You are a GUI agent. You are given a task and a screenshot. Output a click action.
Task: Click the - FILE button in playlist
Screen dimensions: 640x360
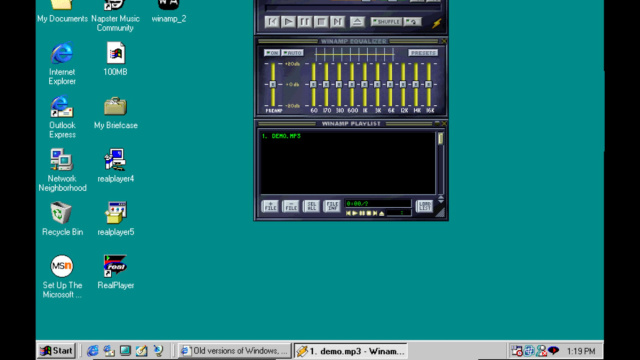(291, 206)
